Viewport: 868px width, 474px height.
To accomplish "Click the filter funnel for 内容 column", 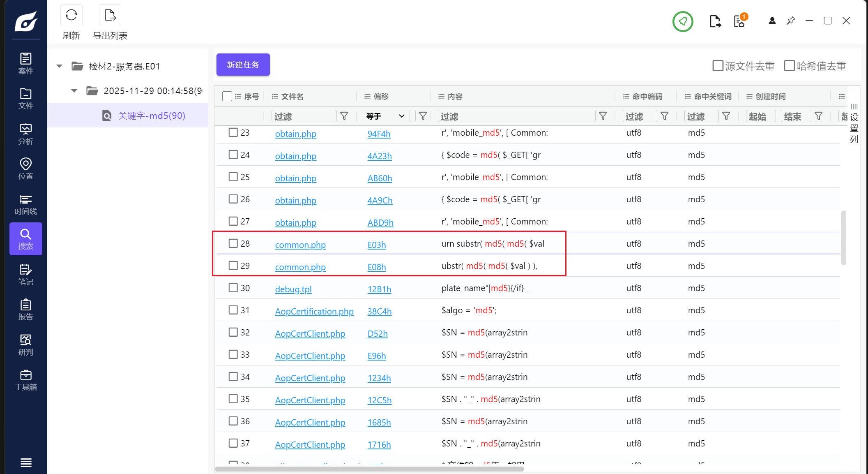I will (x=603, y=116).
